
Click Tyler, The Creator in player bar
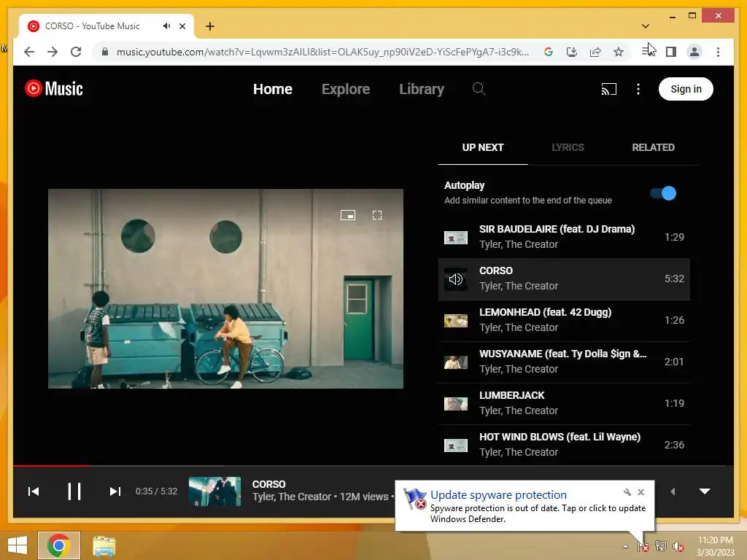point(292,497)
